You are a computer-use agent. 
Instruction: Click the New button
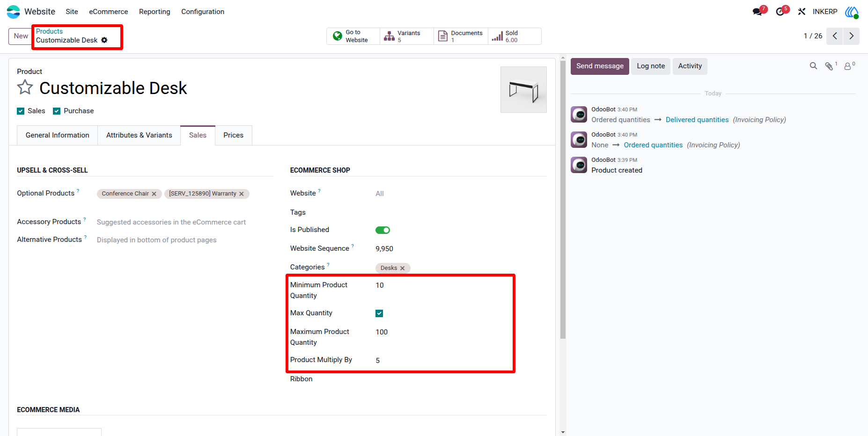coord(21,36)
